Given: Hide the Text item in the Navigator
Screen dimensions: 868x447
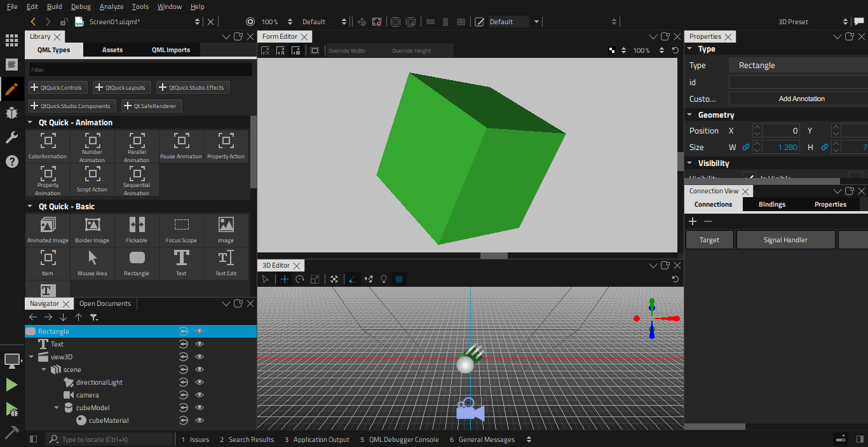Looking at the screenshot, I should pos(199,344).
